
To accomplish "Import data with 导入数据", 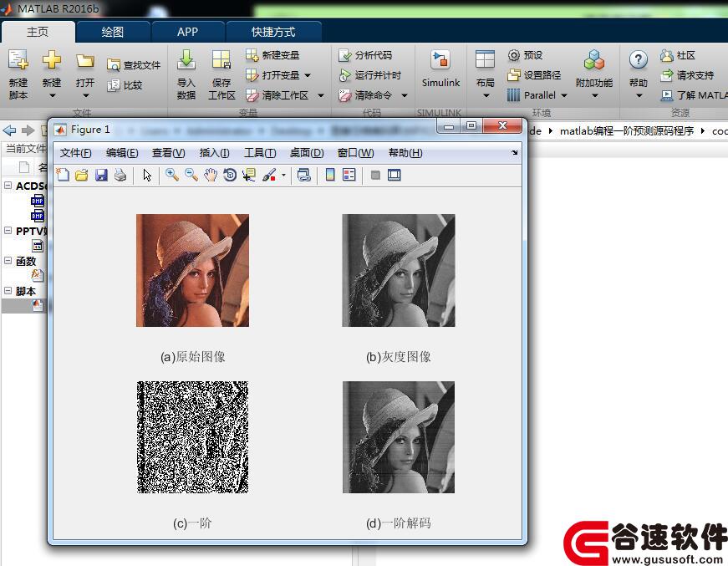I will pos(186,74).
